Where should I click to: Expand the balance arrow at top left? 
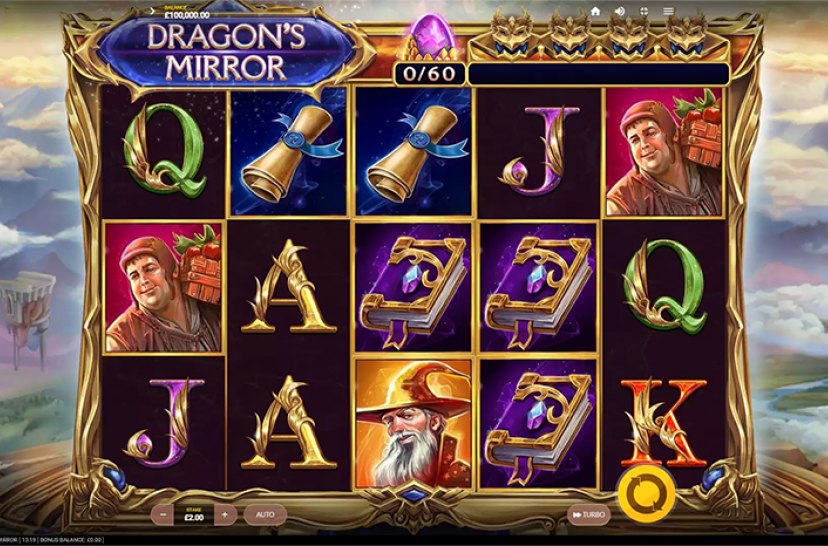[x=153, y=11]
